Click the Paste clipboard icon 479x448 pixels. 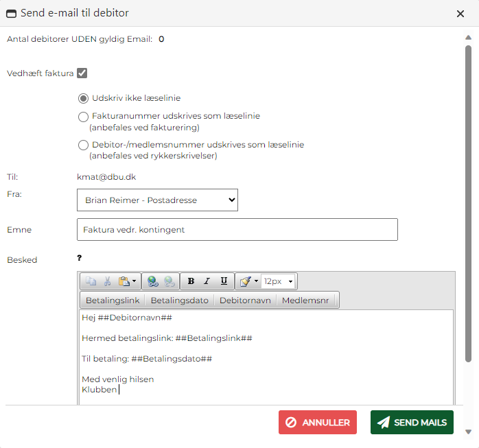124,281
